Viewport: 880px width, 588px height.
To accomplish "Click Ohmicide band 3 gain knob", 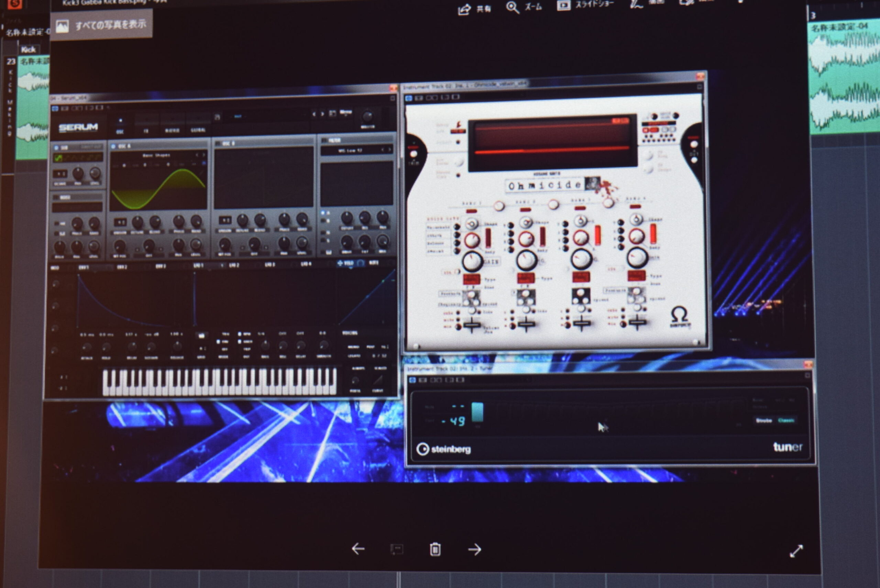I will (x=581, y=258).
